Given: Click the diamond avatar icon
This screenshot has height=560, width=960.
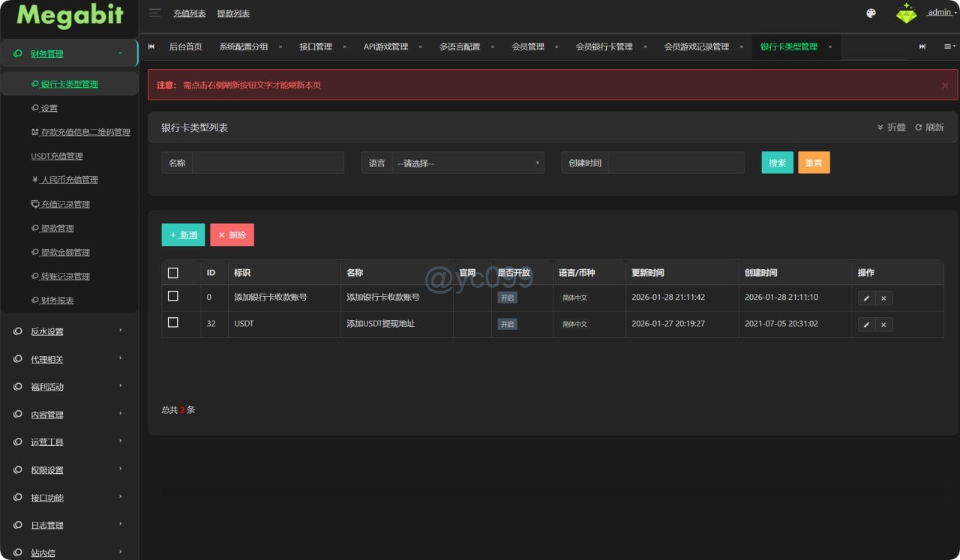Looking at the screenshot, I should tap(906, 13).
